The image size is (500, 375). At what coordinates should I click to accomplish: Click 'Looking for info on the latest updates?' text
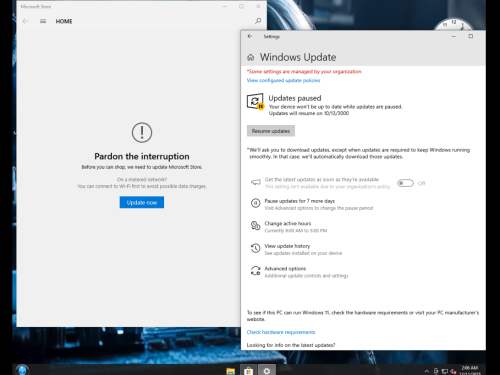[x=291, y=345]
